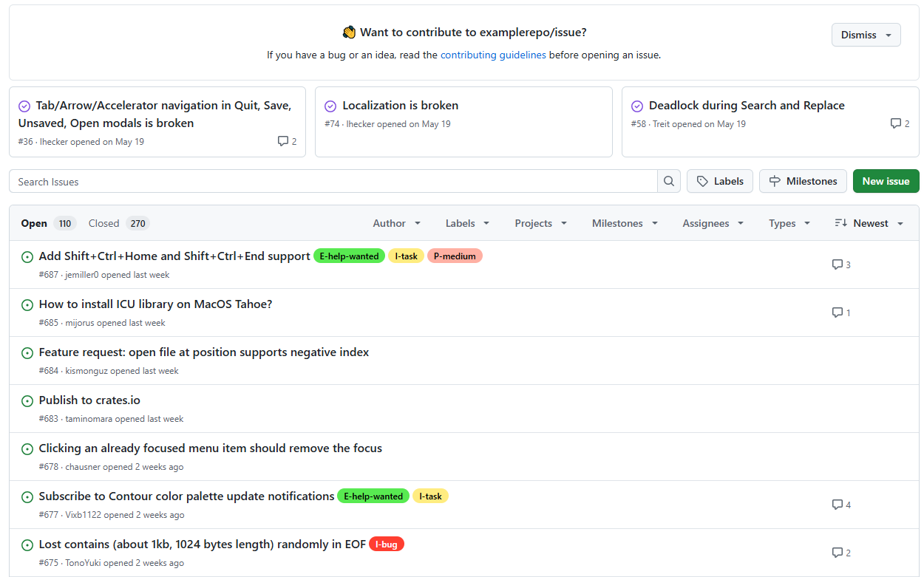
Task: Click the I-bug label on issue #675
Action: pos(386,544)
